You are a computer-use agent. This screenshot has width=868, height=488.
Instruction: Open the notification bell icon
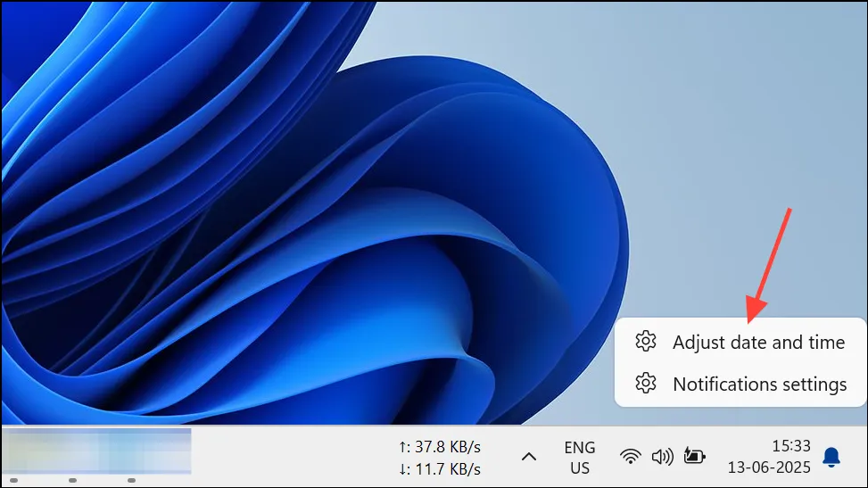[831, 458]
